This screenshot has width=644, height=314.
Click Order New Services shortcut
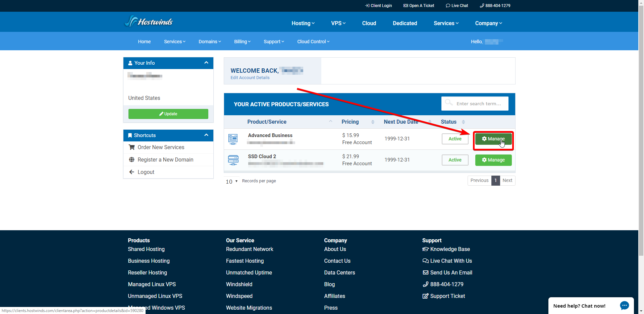coord(161,147)
